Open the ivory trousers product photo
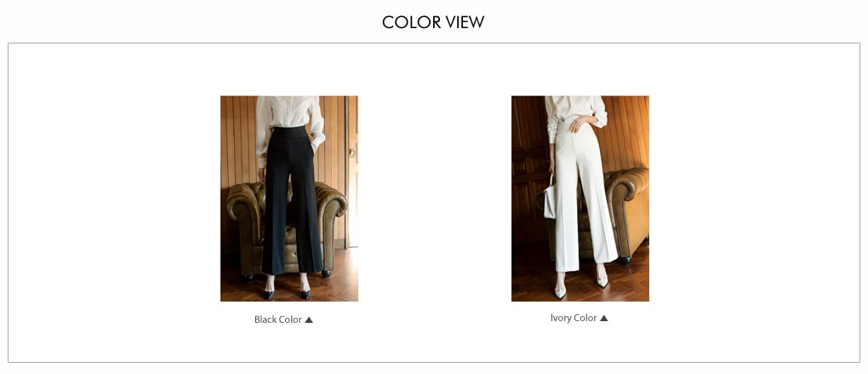The width and height of the screenshot is (868, 374). [x=580, y=199]
